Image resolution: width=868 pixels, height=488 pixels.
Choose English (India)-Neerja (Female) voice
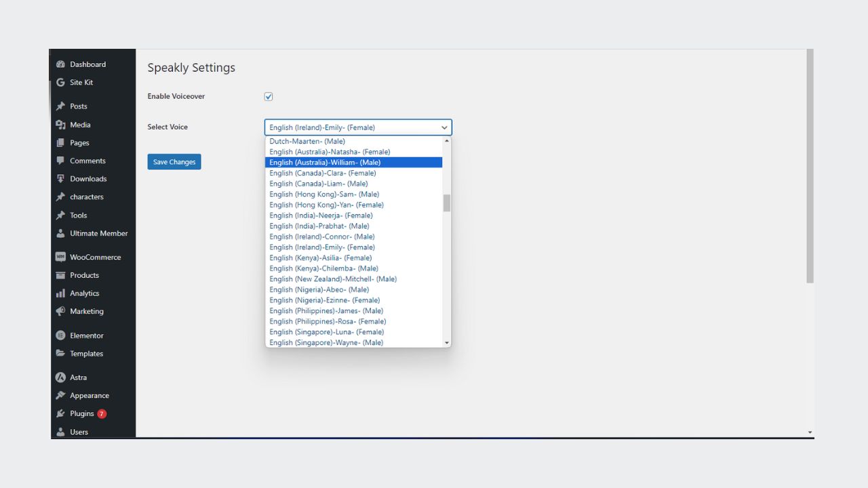click(x=353, y=216)
